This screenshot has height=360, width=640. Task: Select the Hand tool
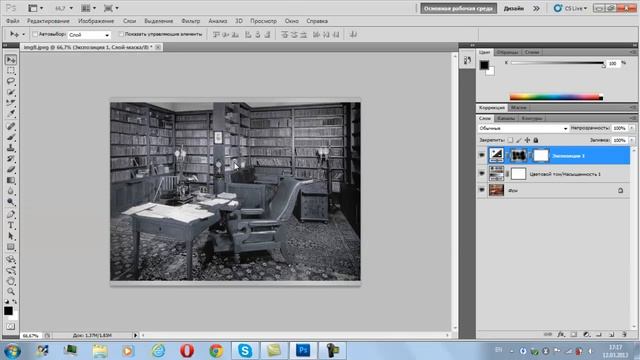tap(11, 281)
